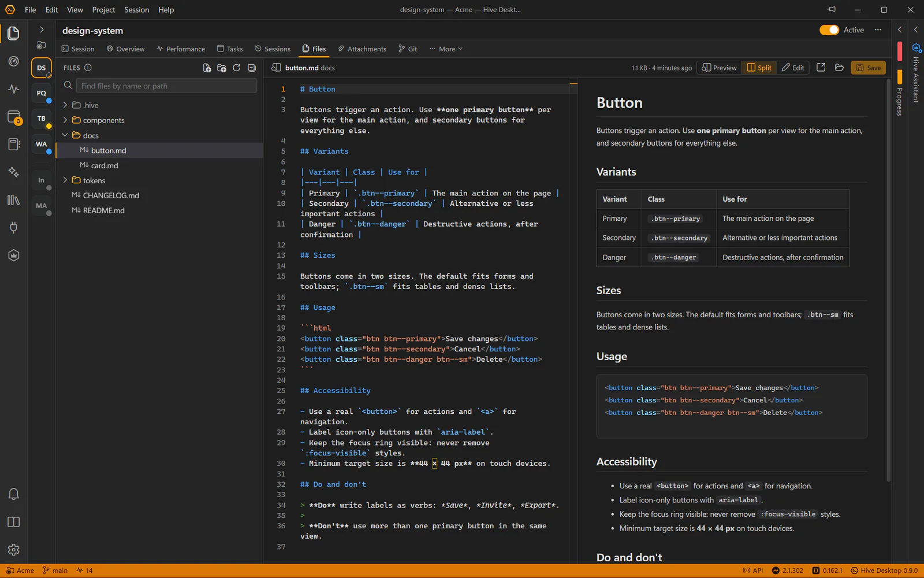
Task: Switch to the Git tab
Action: (408, 49)
